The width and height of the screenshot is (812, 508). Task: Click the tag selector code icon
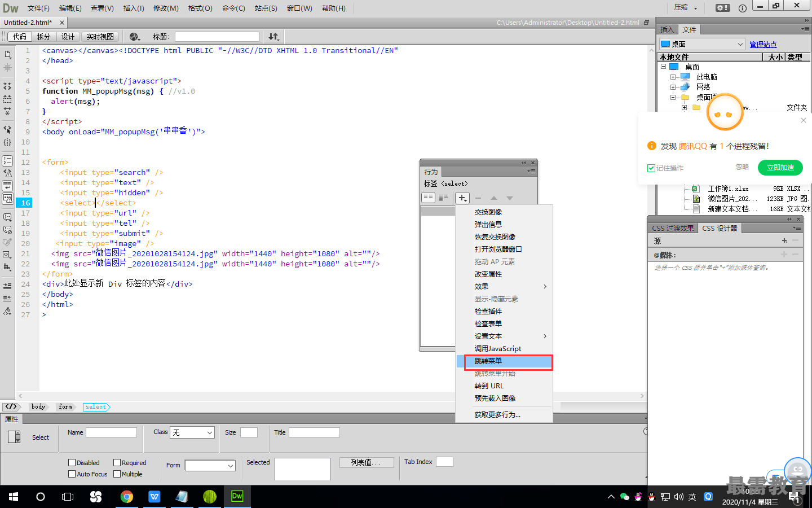click(x=11, y=406)
